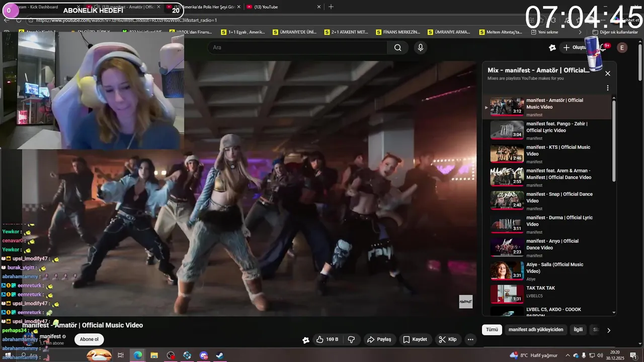This screenshot has width=644, height=362.
Task: Click the manifest channel name link
Action: (50, 336)
